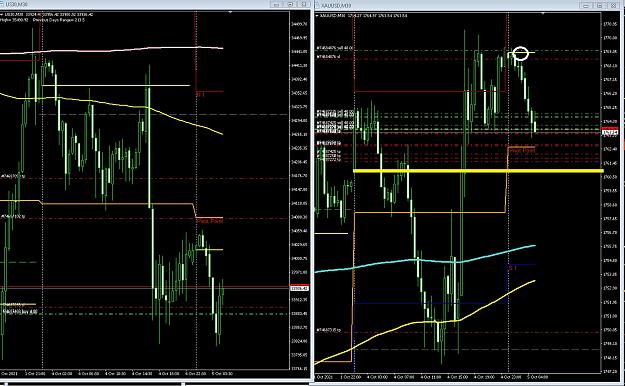625x386 pixels.
Task: Close the US30 chart window
Action: [304, 5]
